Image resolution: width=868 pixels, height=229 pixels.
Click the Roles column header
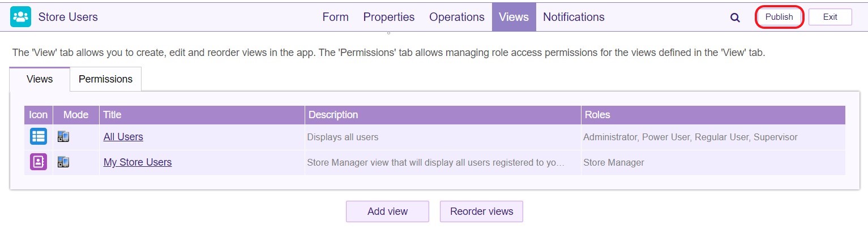(x=597, y=115)
